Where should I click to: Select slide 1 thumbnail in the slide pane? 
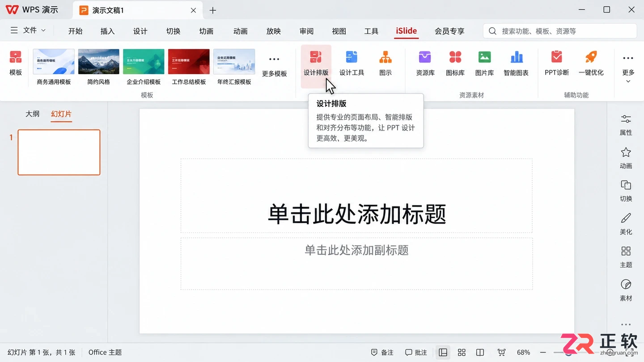pos(59,152)
